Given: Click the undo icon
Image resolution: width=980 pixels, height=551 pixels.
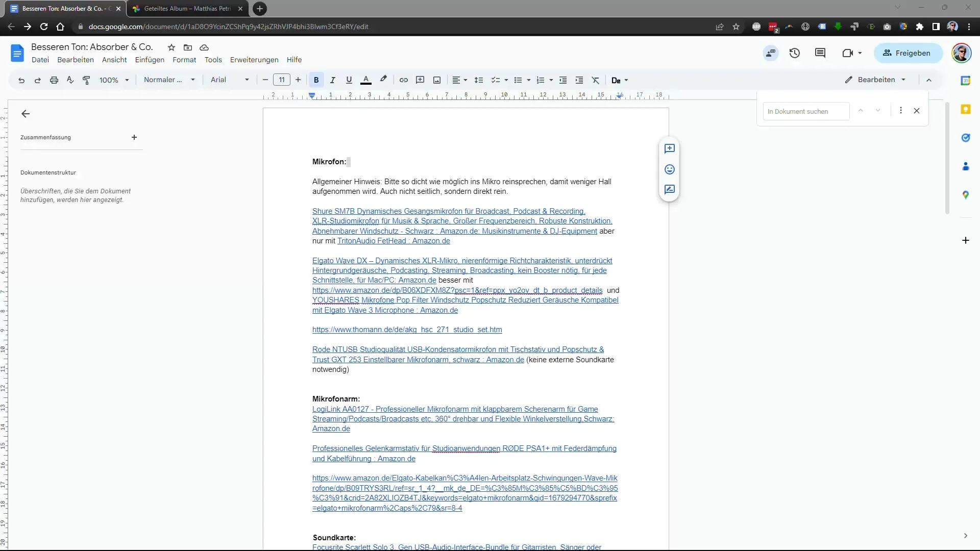Looking at the screenshot, I should coord(21,80).
